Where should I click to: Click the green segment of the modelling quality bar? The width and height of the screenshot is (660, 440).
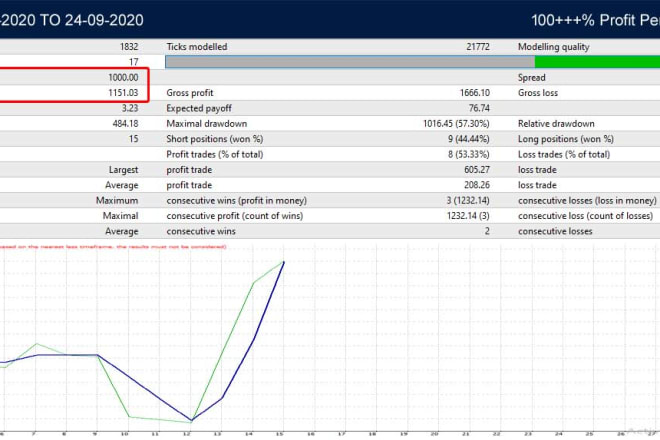[x=597, y=62]
